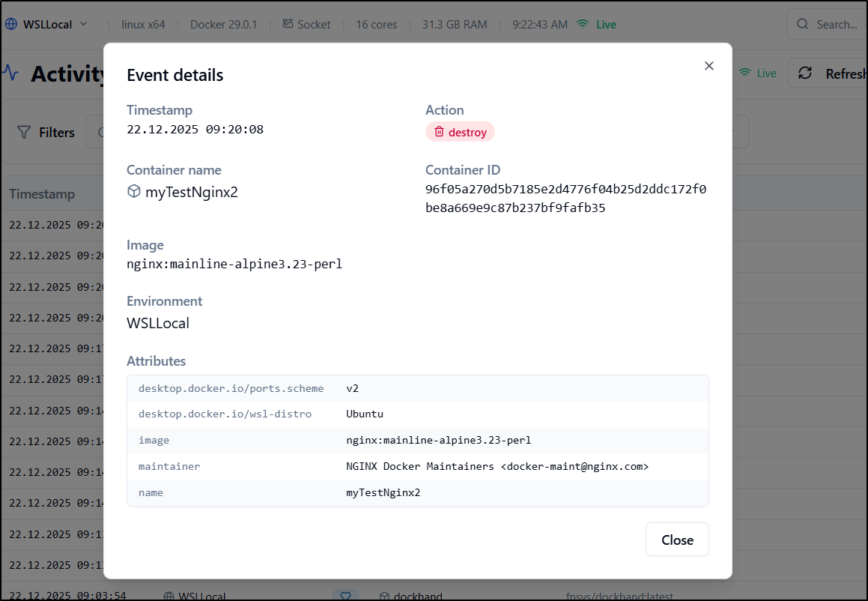Image resolution: width=868 pixels, height=601 pixels.
Task: Click the green Live wifi icon in top bar
Action: point(583,24)
